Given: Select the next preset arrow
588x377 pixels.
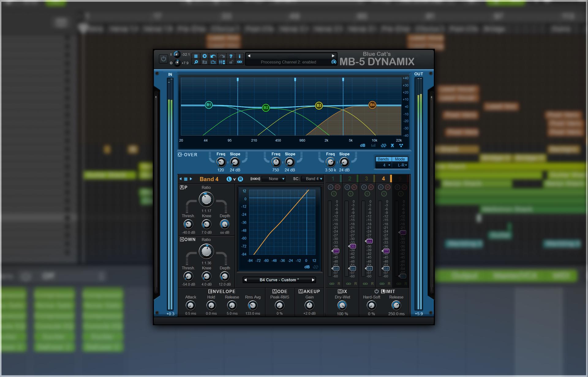Looking at the screenshot, I should click(333, 56).
